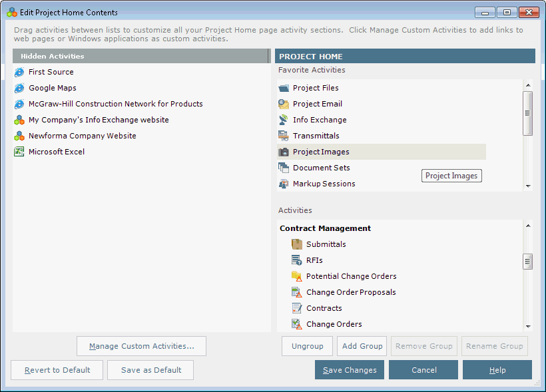546x392 pixels.
Task: Select First Source in Hidden Activities
Action: pos(51,72)
